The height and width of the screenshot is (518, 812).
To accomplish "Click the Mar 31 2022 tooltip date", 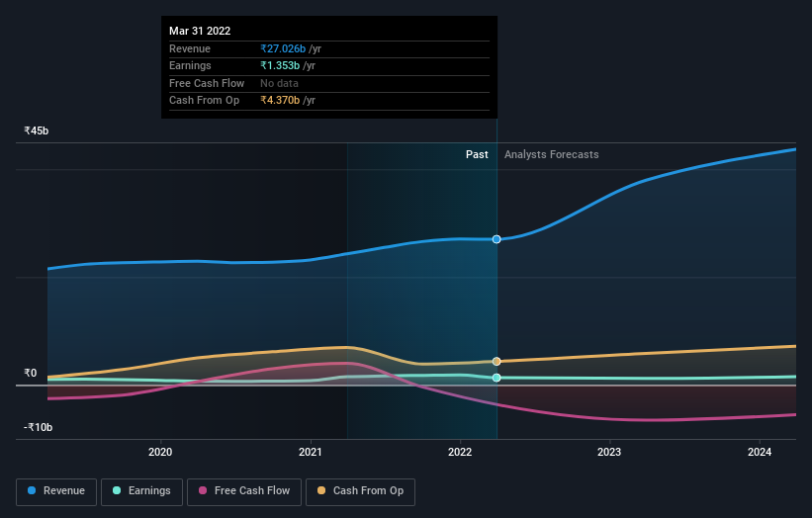I will click(x=200, y=31).
